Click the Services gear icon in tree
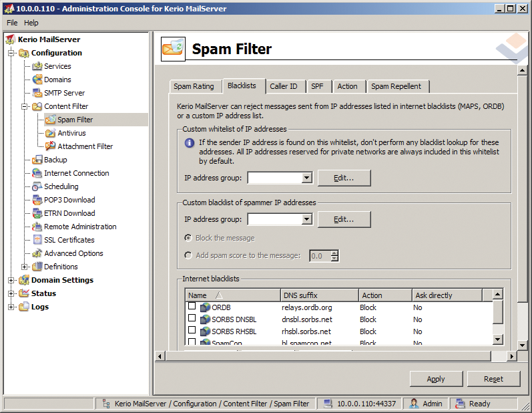Viewport: 532px width, 413px height. click(x=37, y=66)
